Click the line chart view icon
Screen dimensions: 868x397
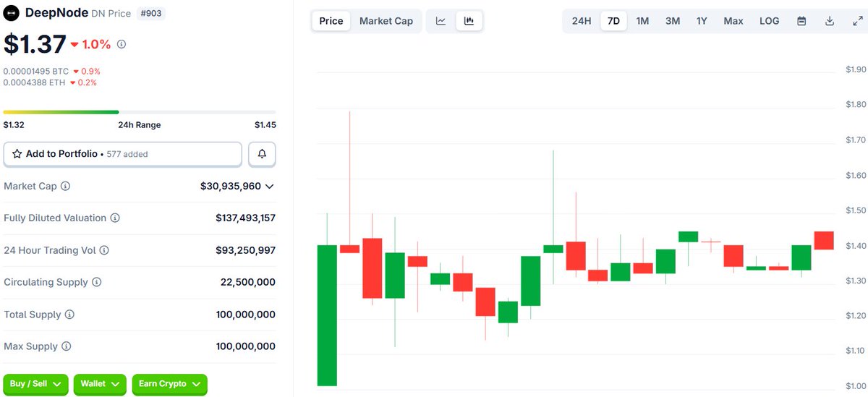coord(441,21)
